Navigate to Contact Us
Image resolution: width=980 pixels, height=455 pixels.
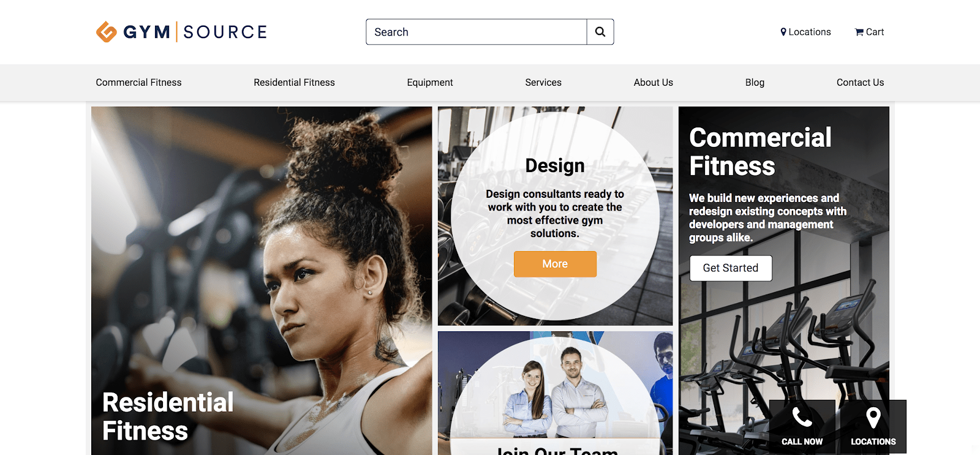coord(860,82)
